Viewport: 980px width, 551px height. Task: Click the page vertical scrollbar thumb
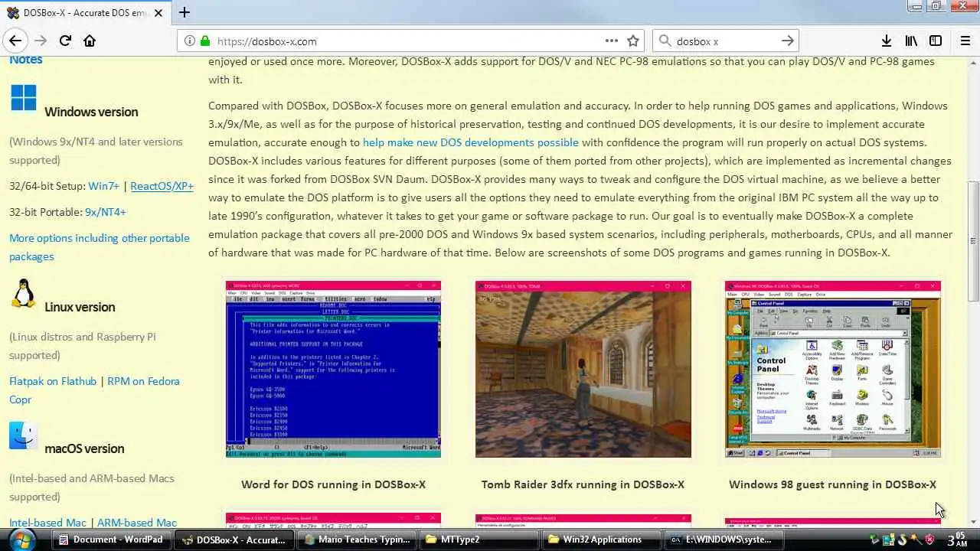(x=973, y=241)
